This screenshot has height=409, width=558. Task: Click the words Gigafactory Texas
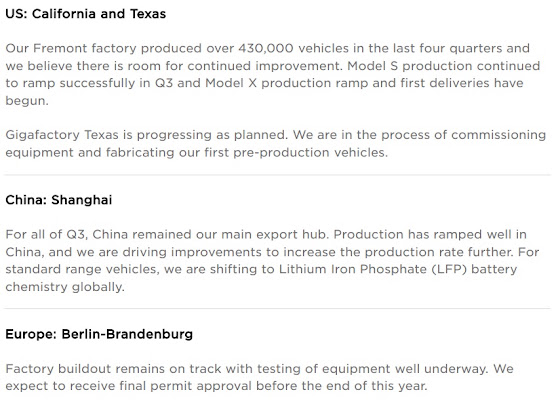coord(62,135)
